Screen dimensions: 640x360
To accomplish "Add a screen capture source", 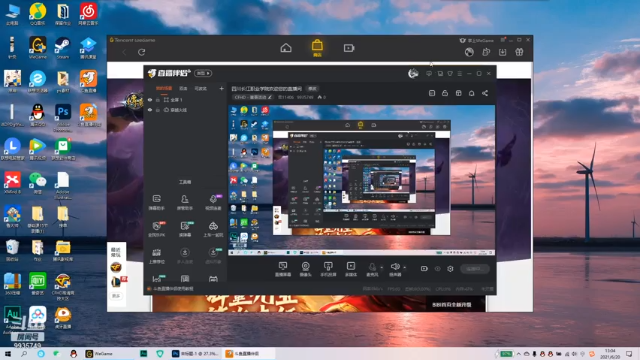I will tap(282, 269).
